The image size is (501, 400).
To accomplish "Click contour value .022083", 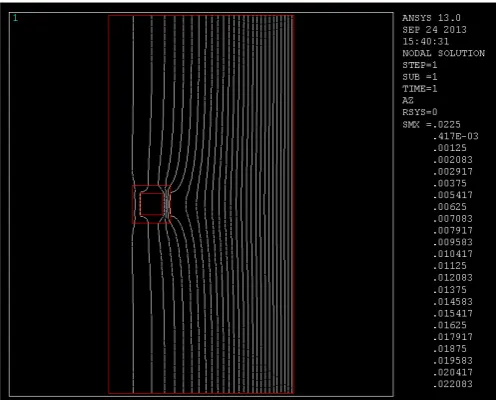I will pos(453,384).
